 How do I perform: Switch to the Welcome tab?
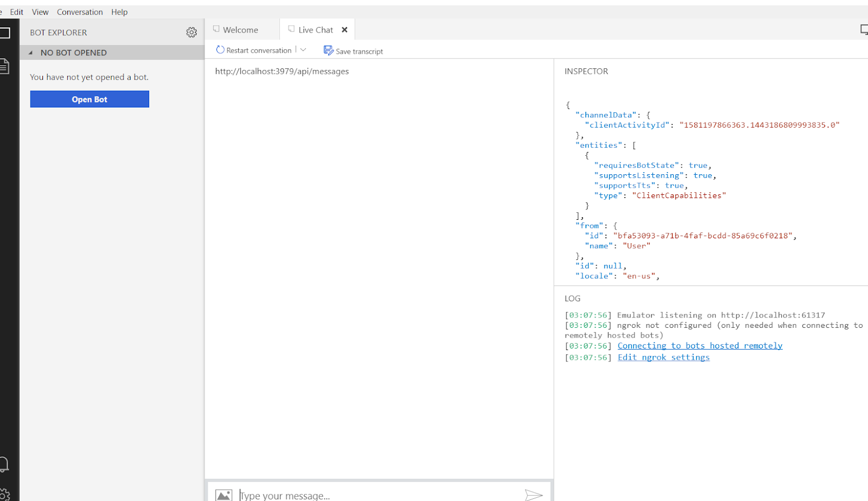coord(242,30)
